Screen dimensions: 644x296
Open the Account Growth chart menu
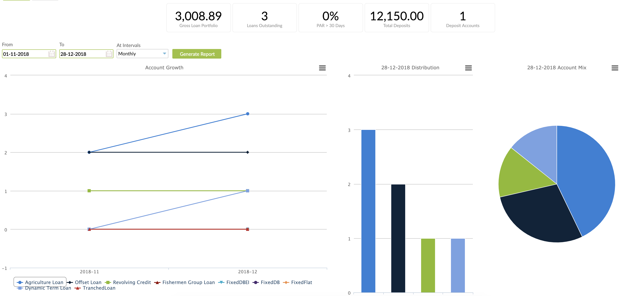pos(323,68)
